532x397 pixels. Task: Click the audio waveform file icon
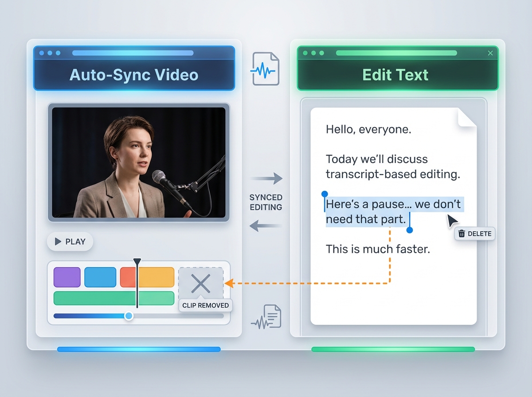coord(265,69)
